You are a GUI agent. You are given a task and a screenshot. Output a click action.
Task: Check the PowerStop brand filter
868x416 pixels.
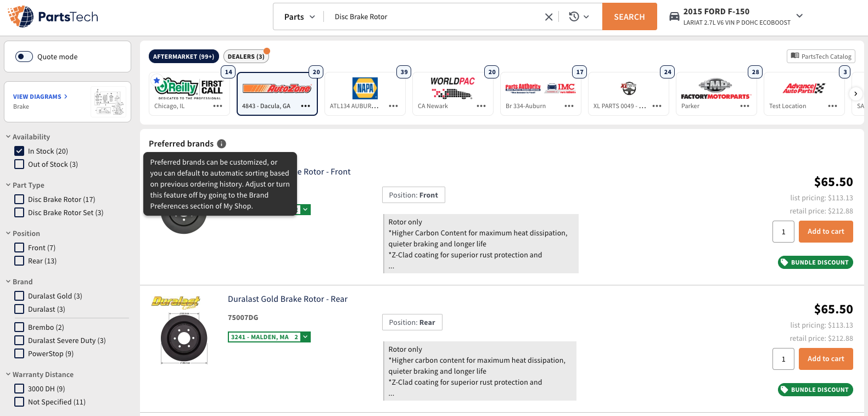19,353
